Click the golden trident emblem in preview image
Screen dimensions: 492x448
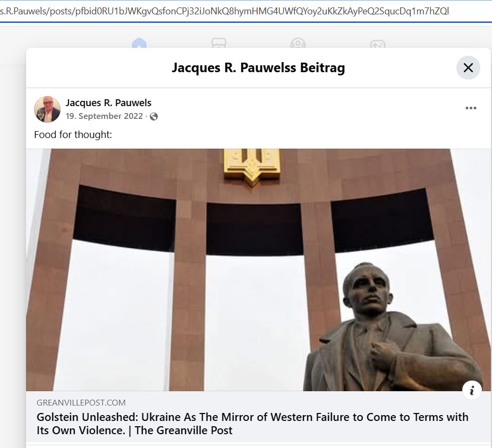[252, 166]
